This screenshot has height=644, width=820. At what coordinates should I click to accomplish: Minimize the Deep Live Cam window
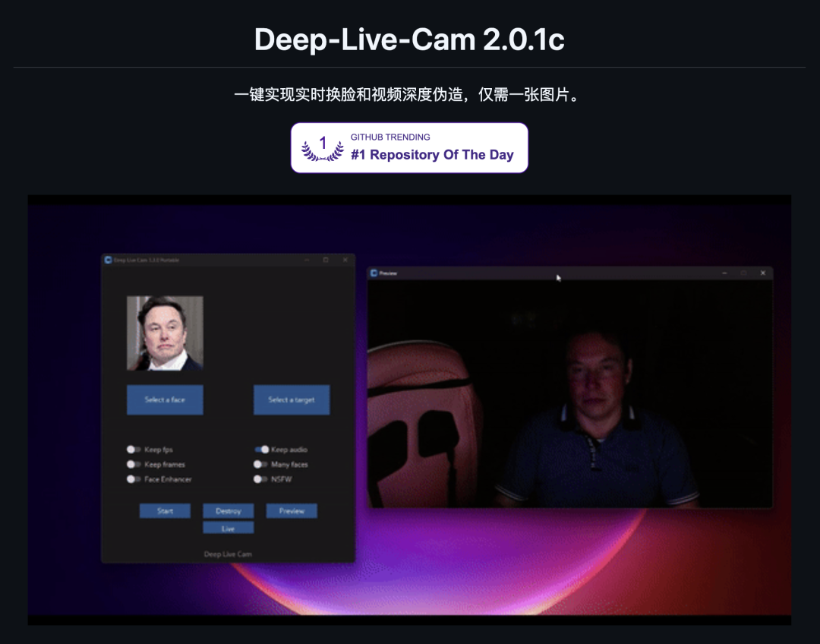[x=307, y=260]
